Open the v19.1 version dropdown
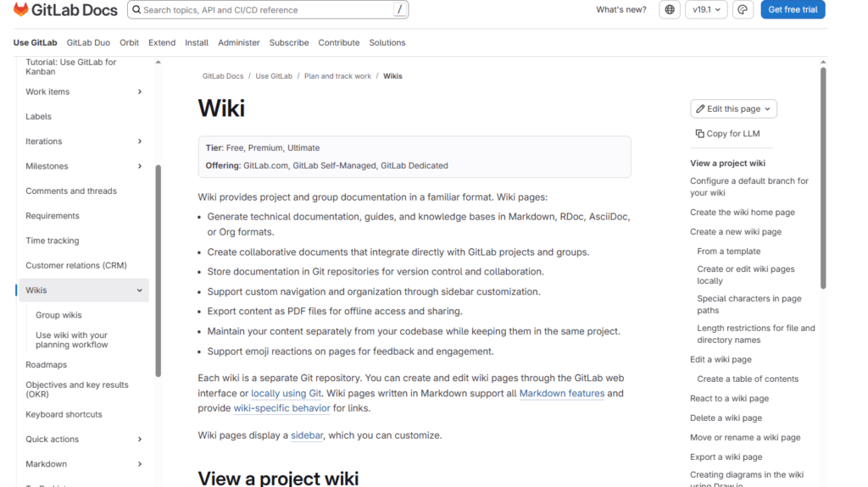The image size is (868, 487). tap(706, 9)
